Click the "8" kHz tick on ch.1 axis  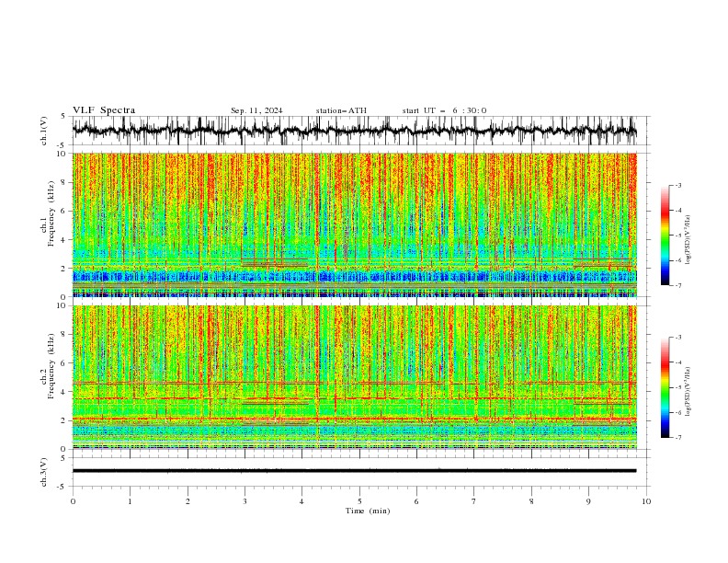[x=64, y=182]
